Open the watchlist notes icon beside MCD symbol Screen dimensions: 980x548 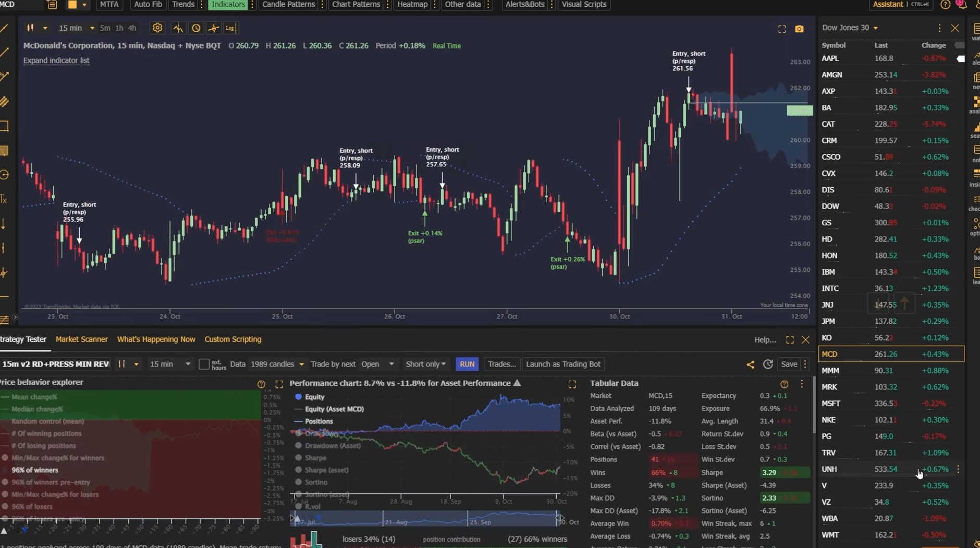tap(52, 5)
